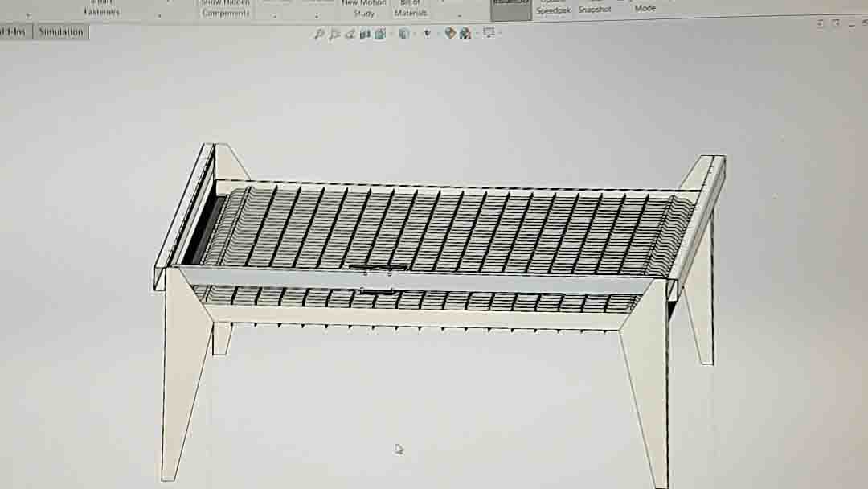Viewport: 868px width, 489px height.
Task: Toggle Show Hidden Components
Action: [225, 8]
